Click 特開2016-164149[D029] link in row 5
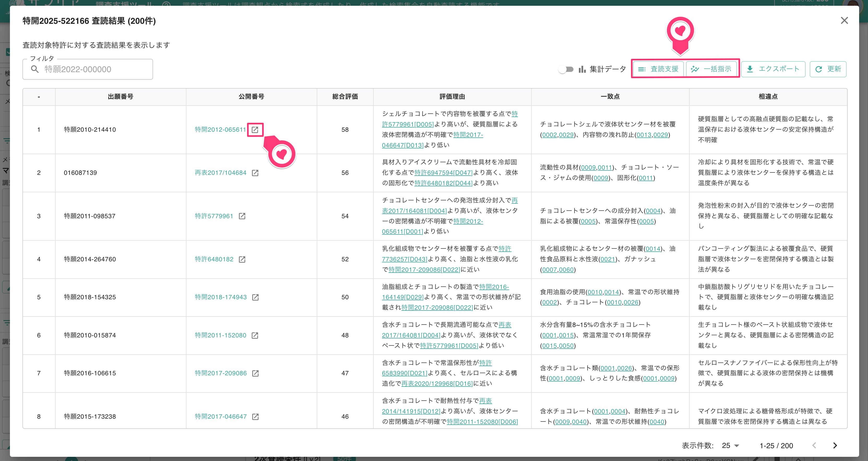Screen dimensions: 868x461 click(x=402, y=297)
